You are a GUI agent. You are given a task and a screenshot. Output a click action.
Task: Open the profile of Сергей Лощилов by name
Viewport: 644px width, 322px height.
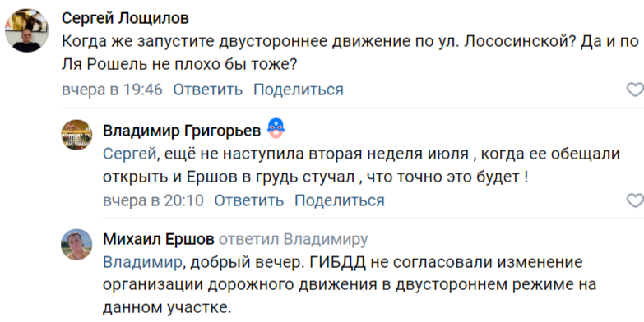coord(125,18)
